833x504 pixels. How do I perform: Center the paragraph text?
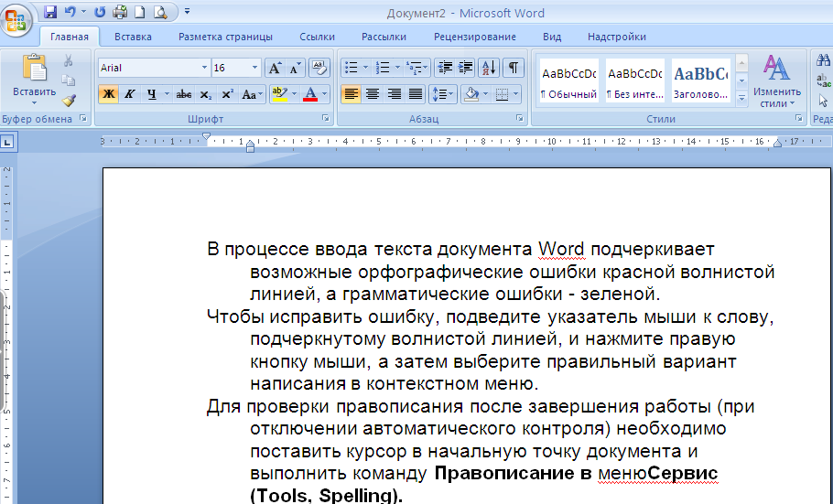[373, 94]
